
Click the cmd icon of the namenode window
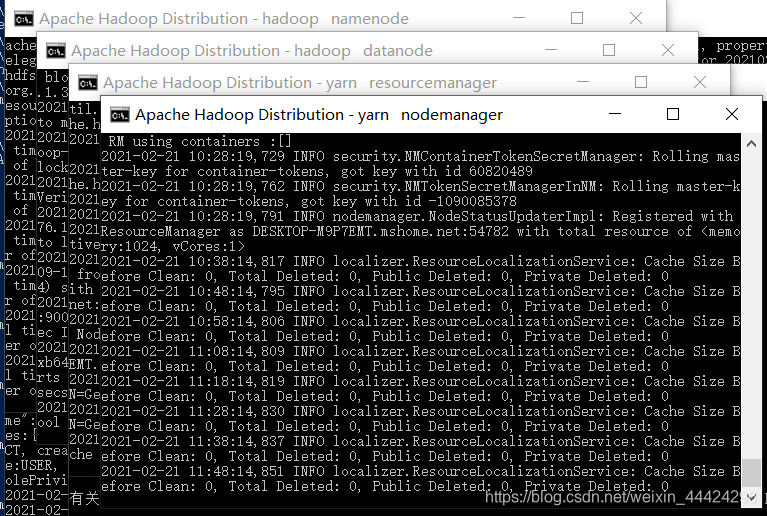[x=23, y=19]
